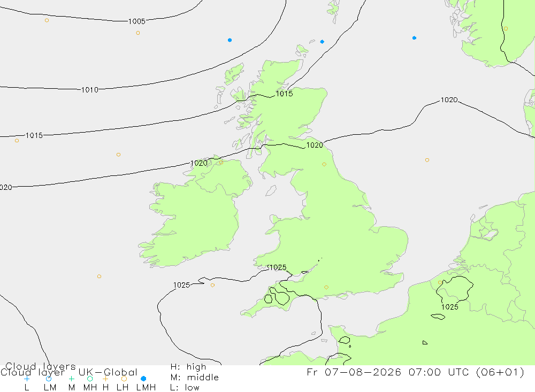Click the orange LH marker just below the 1005 label
The width and height of the screenshot is (535, 392).
click(138, 33)
